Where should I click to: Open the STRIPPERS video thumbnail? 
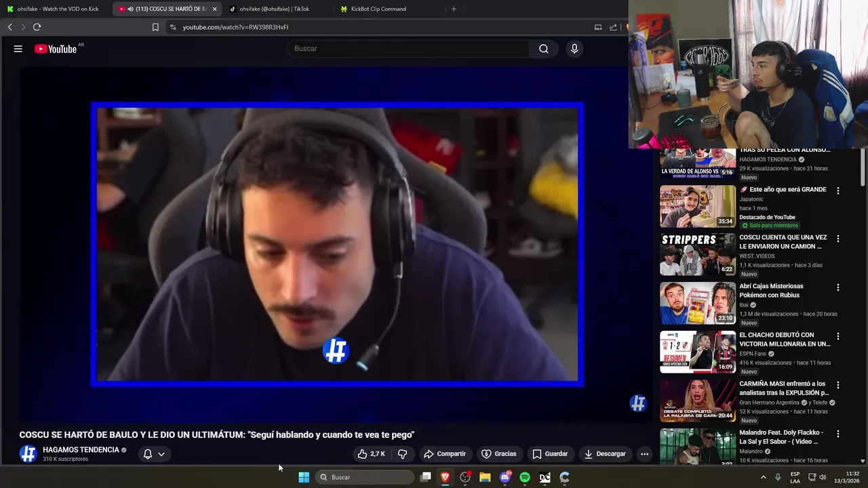point(698,254)
